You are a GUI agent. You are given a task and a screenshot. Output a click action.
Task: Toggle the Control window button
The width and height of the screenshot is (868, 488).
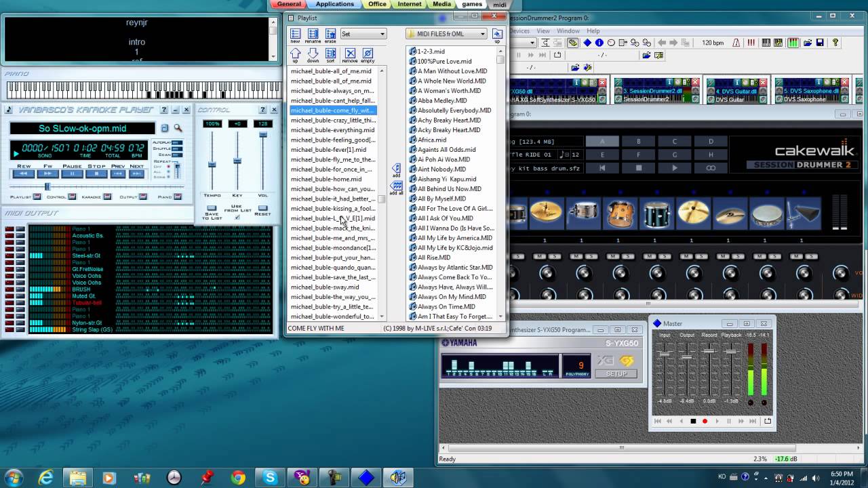(x=71, y=197)
